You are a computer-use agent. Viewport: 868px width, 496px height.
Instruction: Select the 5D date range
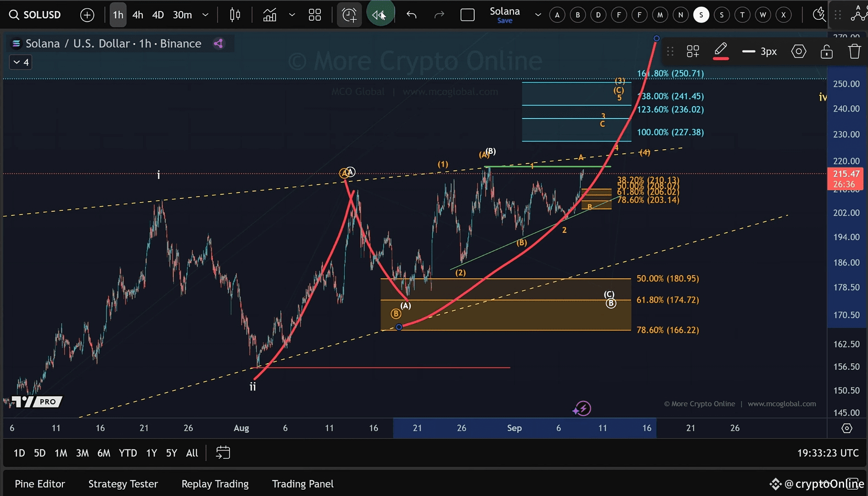coord(39,453)
